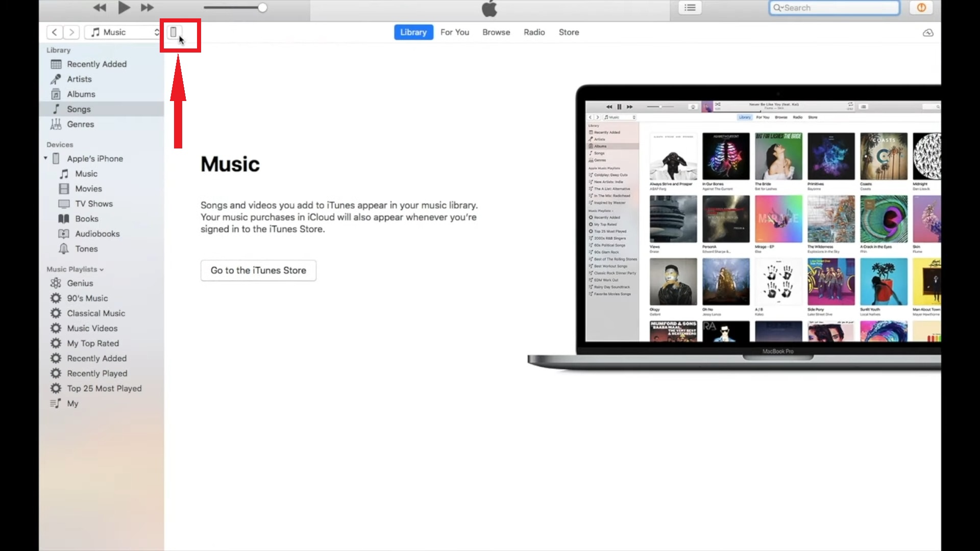Collapse the Apple's iPhone device tree
980x551 pixels.
46,158
